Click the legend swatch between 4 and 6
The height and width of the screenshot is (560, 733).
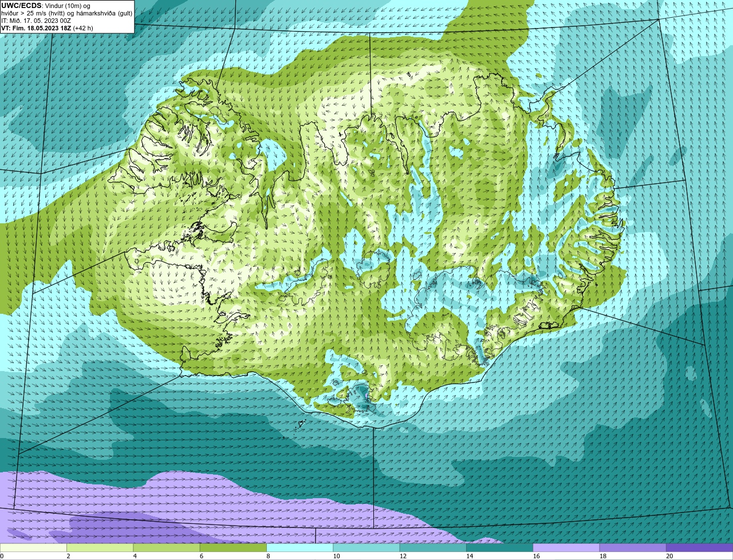(x=167, y=548)
